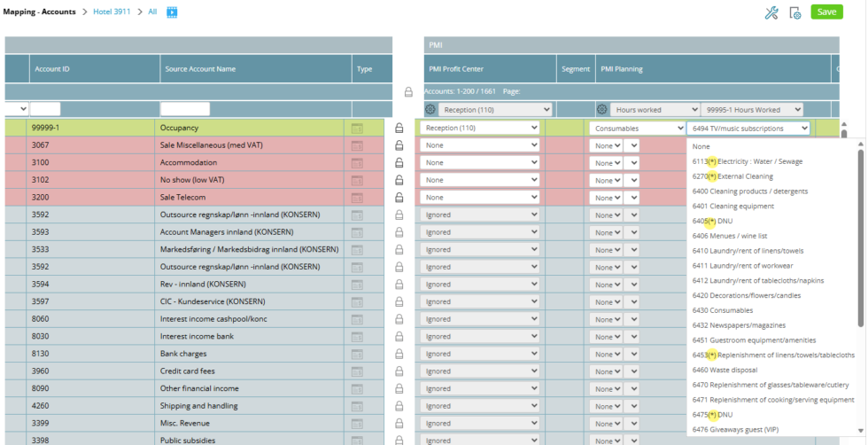Click Source Account Name column header
Viewport: 868px width, 445px height.
256,69
